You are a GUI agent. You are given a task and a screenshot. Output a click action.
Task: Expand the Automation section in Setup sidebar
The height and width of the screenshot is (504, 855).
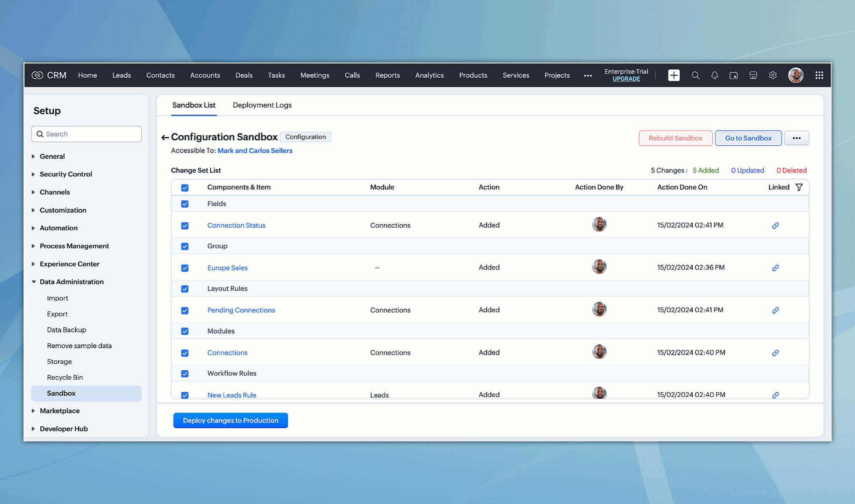point(58,228)
